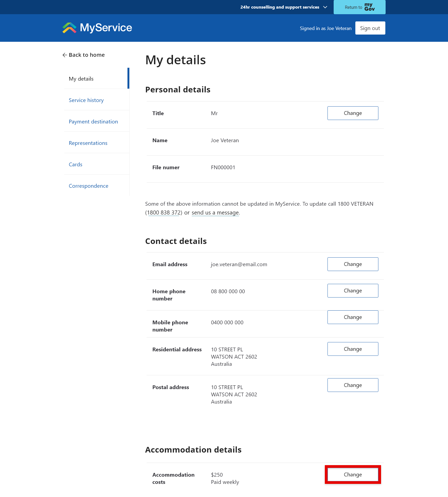Click the Return to myGov button
Screen dimensions: 448x497
pos(359,7)
